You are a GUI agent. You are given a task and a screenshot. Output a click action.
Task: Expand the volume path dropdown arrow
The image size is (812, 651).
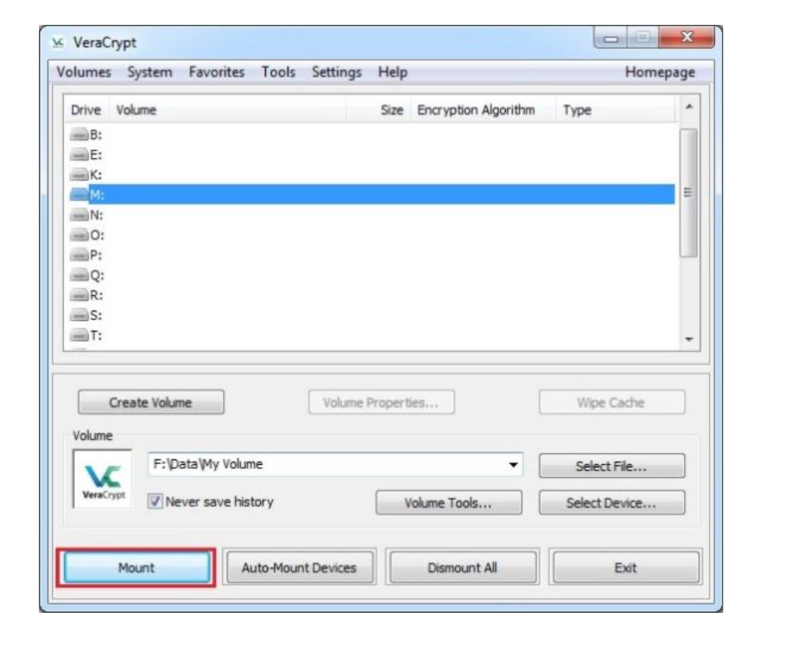pos(513,465)
